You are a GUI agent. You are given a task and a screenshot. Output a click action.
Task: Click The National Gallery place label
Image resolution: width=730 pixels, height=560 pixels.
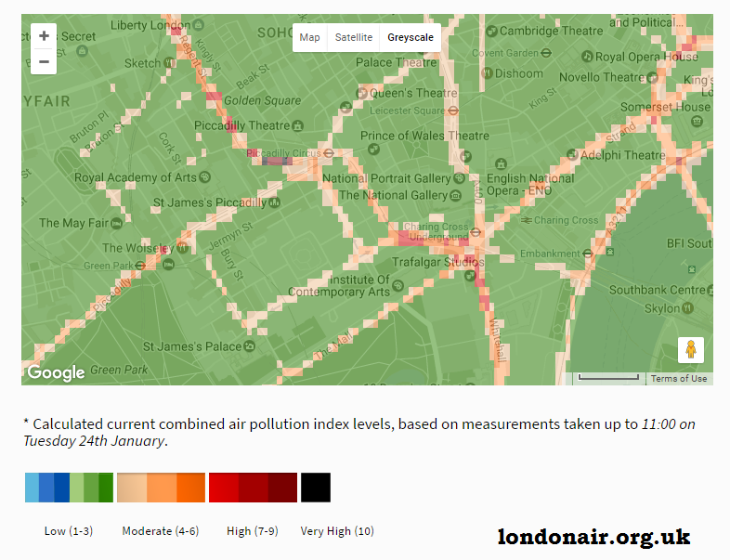393,195
